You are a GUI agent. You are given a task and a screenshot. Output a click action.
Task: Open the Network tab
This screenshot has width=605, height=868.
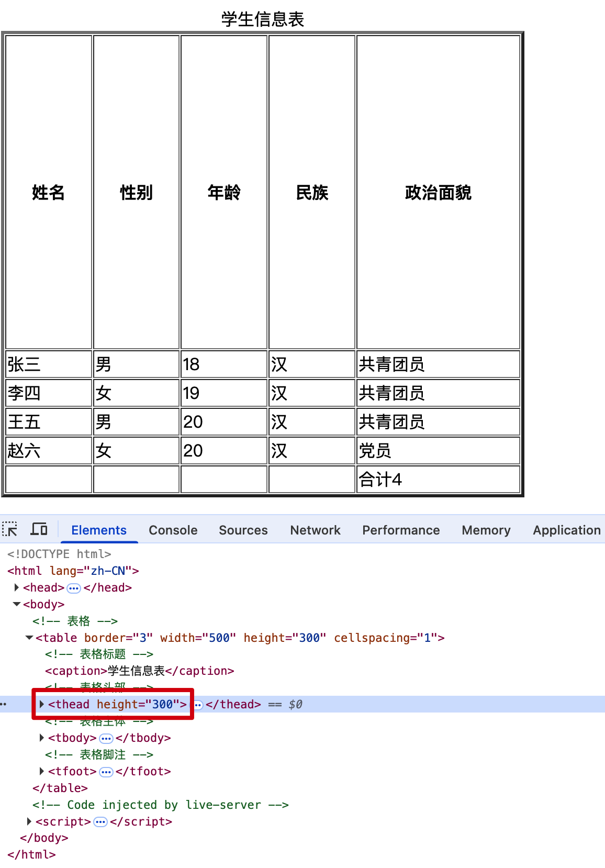(x=316, y=530)
